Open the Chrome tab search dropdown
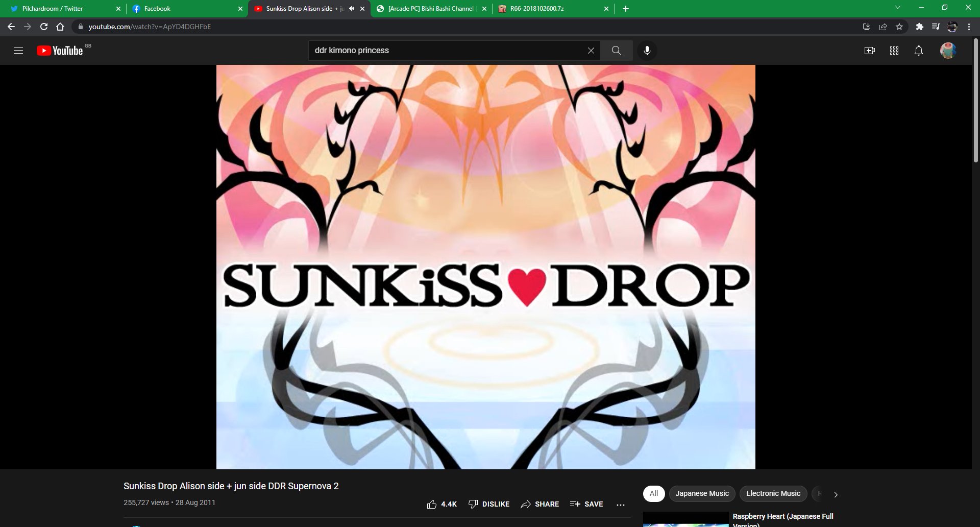This screenshot has width=980, height=527. (897, 8)
